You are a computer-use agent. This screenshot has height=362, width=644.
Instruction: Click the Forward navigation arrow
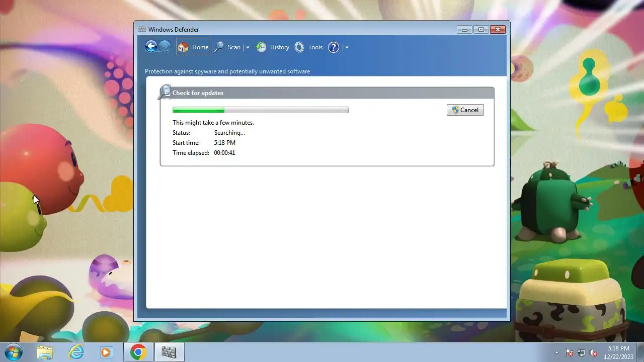[x=165, y=47]
